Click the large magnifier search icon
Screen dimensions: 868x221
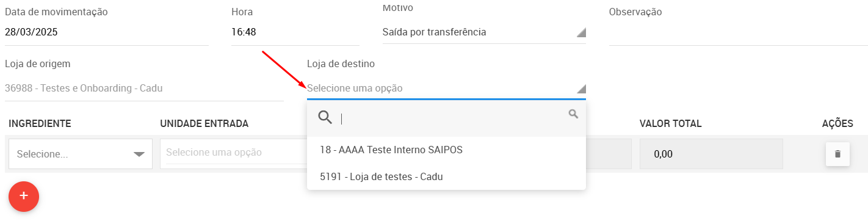(x=326, y=118)
